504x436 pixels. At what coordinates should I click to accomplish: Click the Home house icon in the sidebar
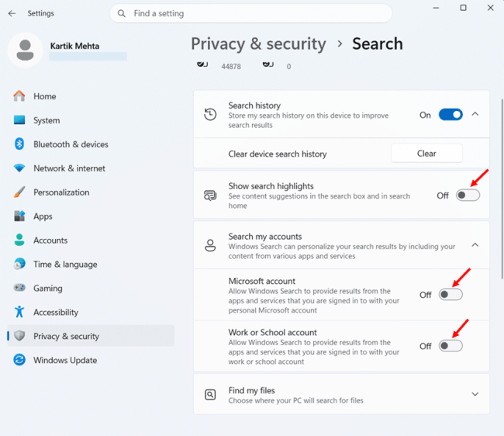pyautogui.click(x=19, y=96)
